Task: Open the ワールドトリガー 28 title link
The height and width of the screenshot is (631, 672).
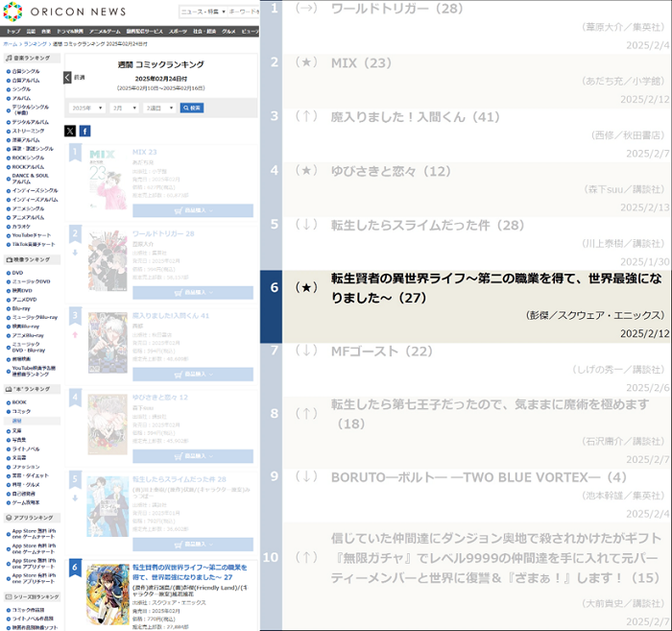Action: (163, 233)
